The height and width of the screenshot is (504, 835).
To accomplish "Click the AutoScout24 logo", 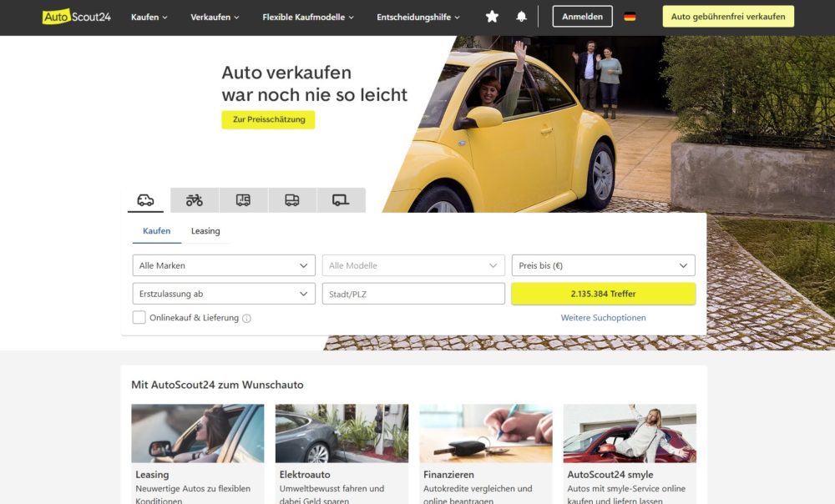I will pyautogui.click(x=77, y=17).
